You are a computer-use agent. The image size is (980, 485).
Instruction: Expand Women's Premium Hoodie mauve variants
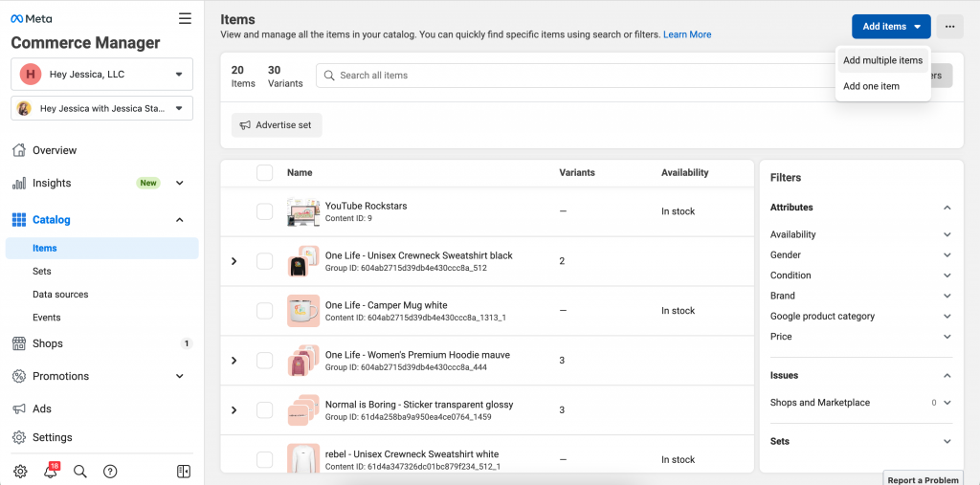tap(234, 361)
